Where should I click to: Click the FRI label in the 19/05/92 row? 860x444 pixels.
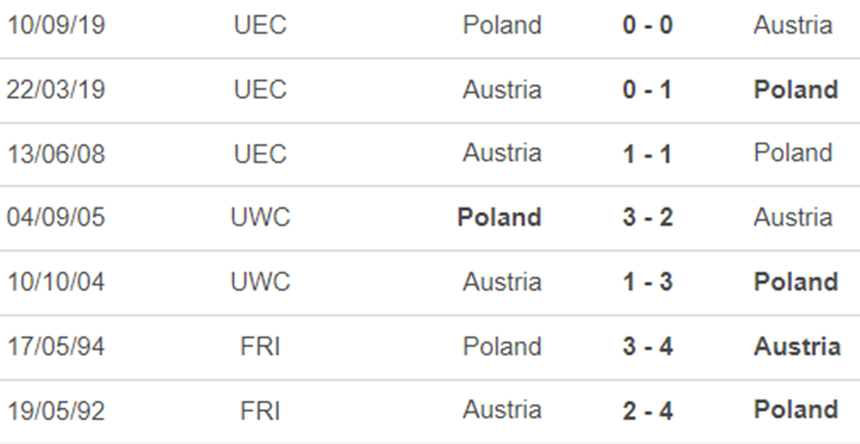pos(260,410)
